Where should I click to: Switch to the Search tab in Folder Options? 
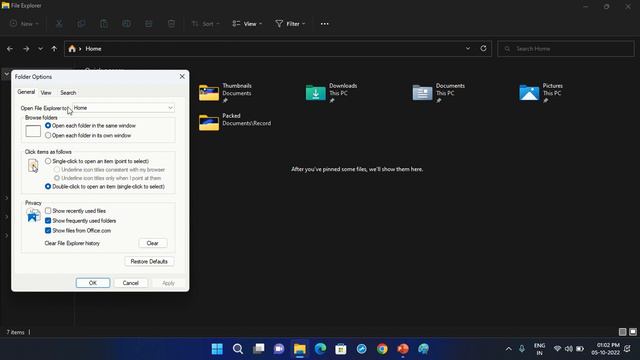(x=68, y=93)
